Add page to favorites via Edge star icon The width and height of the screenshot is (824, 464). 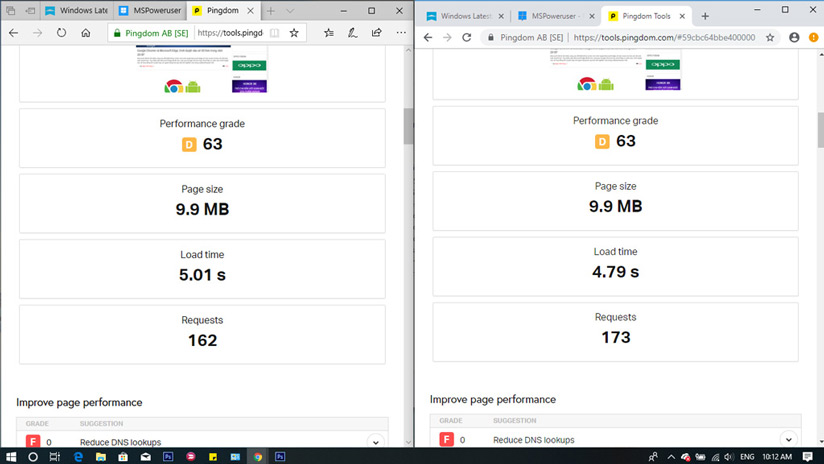coord(294,33)
